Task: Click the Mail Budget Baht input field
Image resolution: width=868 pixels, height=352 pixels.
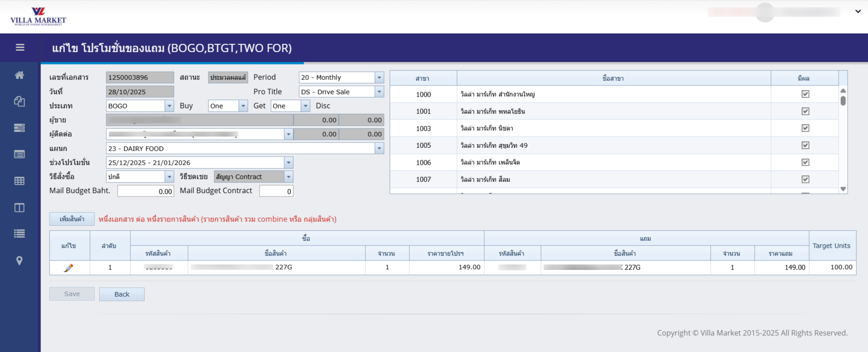Action: 145,191
